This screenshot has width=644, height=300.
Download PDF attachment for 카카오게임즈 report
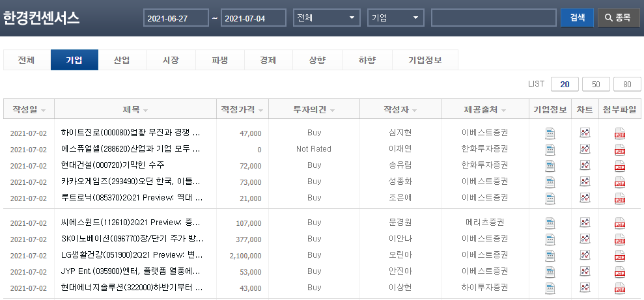click(x=620, y=182)
